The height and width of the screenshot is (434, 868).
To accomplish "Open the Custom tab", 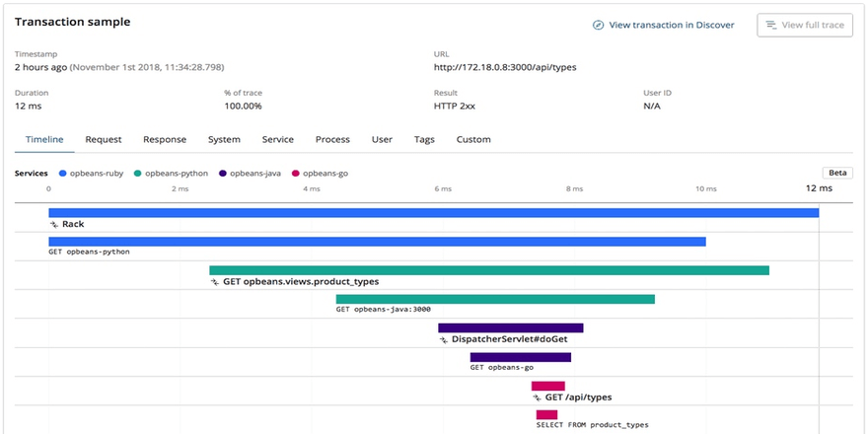I will point(473,140).
